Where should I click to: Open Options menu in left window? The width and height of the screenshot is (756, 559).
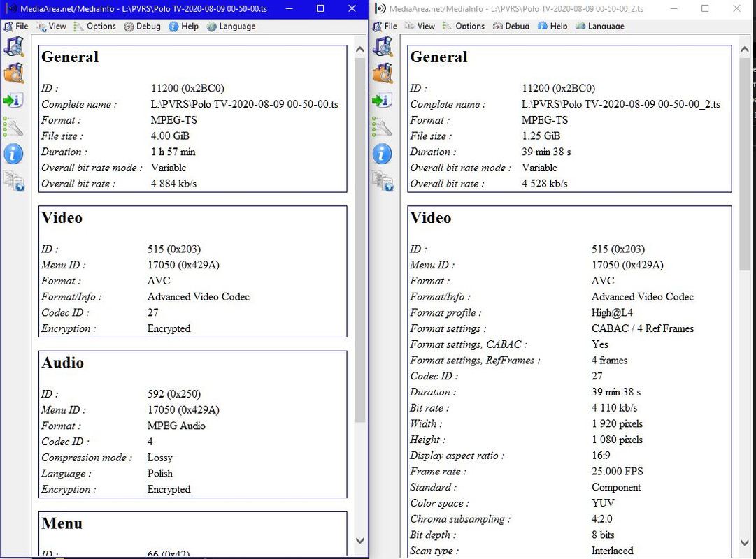[94, 26]
